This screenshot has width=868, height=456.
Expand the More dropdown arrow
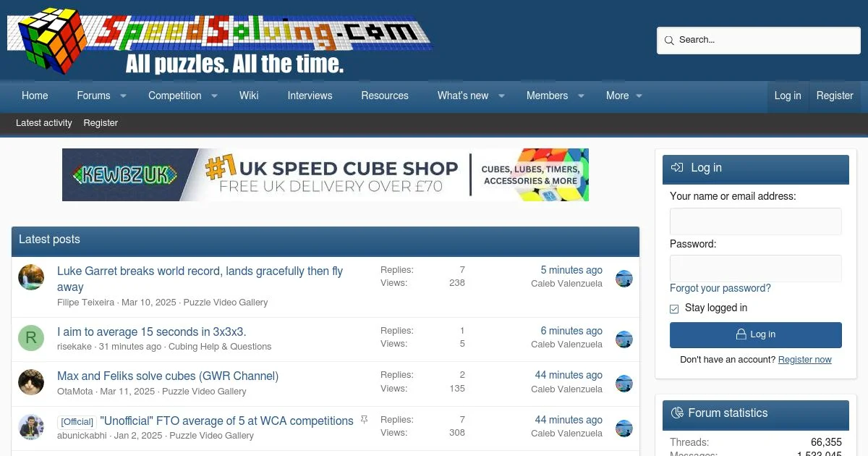[639, 96]
